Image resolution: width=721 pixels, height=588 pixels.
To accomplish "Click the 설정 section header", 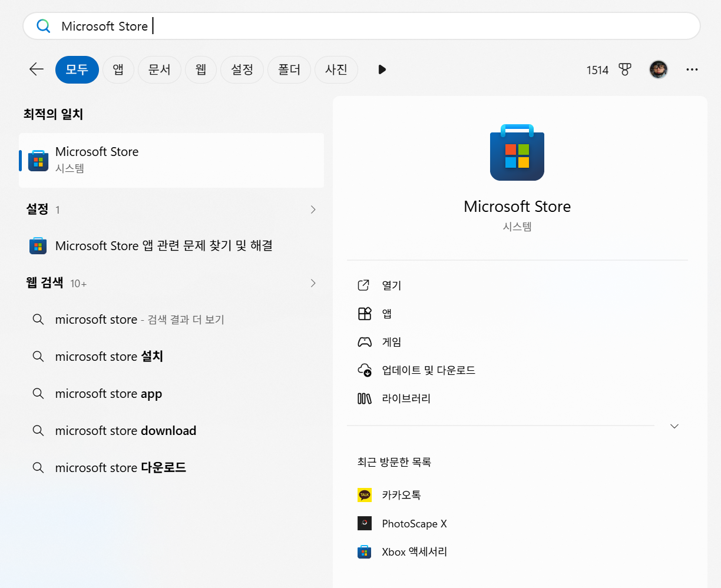I will pos(37,209).
